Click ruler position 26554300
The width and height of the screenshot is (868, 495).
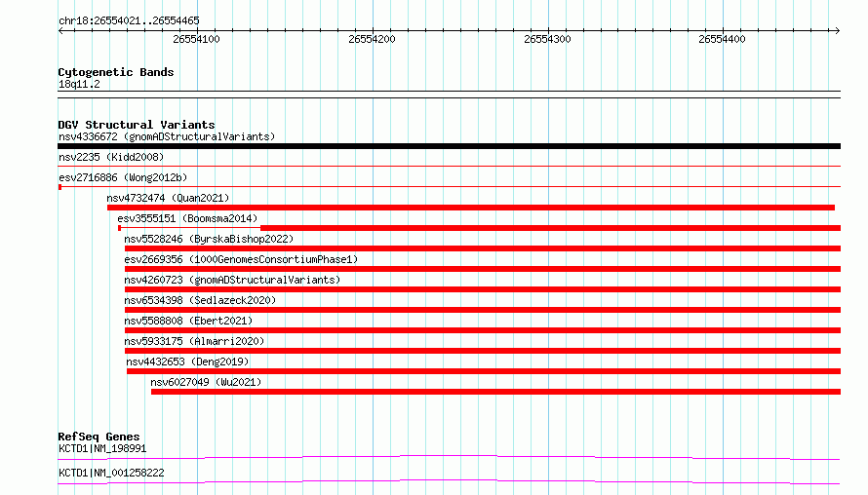[547, 39]
